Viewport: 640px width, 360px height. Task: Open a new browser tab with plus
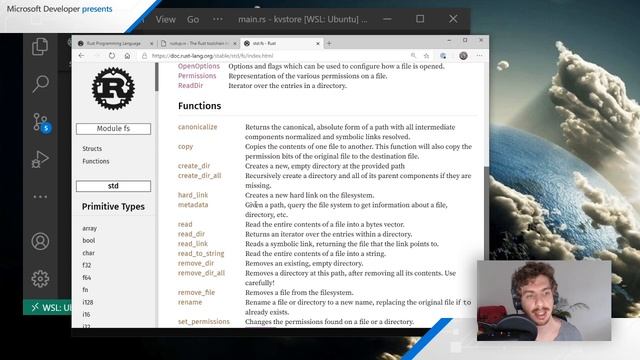[329, 43]
